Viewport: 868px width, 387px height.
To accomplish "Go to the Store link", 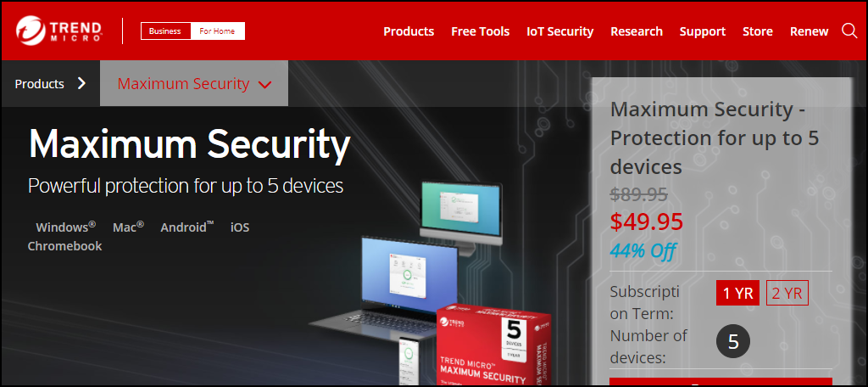I will 757,31.
